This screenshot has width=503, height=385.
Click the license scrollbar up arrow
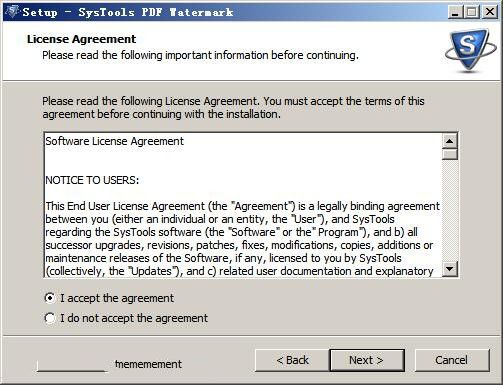[x=449, y=141]
